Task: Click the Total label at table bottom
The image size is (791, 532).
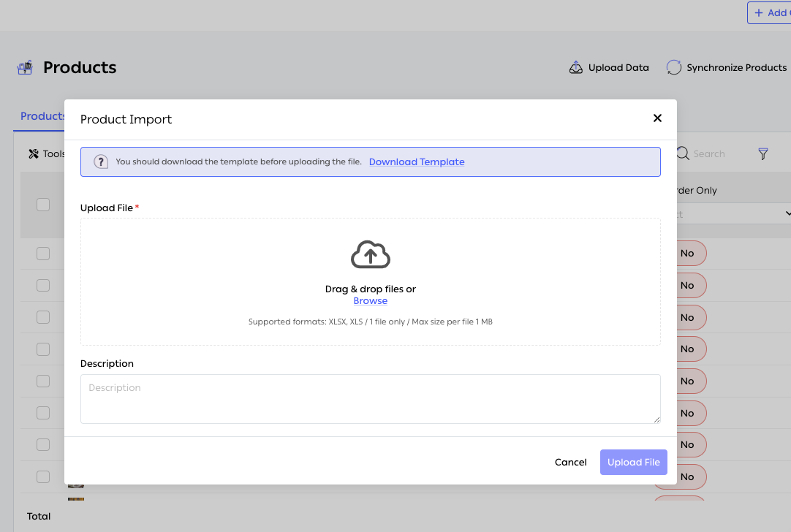Action: pos(39,516)
